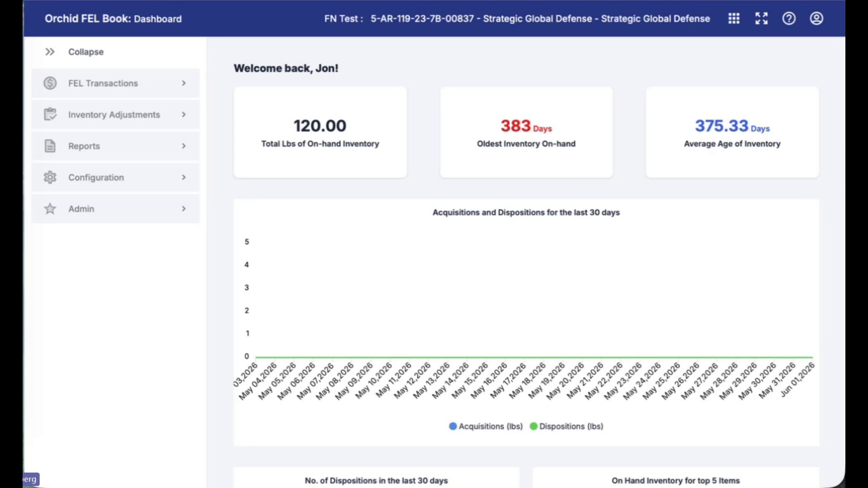868x488 pixels.
Task: Click the Inventory Adjustments clipboard icon
Action: pos(50,114)
